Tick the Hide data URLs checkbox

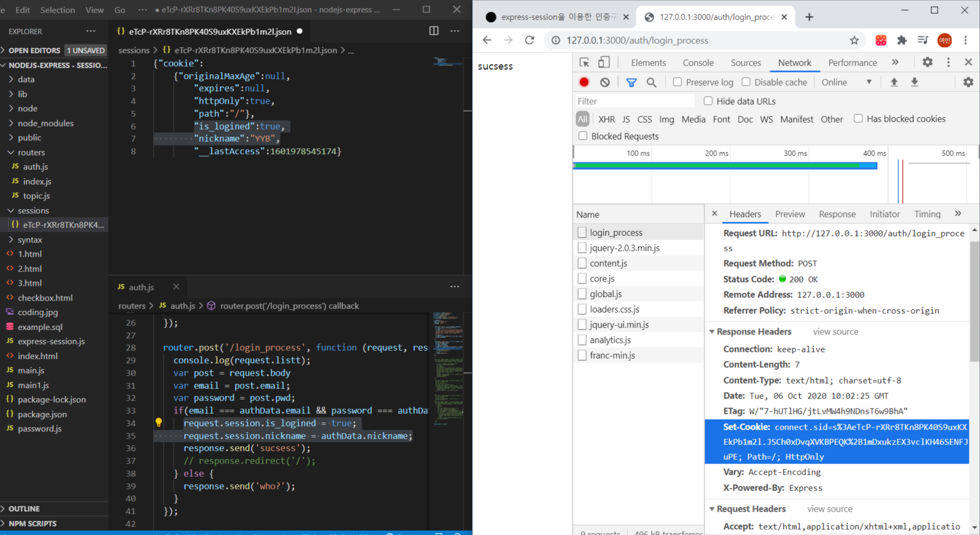708,101
